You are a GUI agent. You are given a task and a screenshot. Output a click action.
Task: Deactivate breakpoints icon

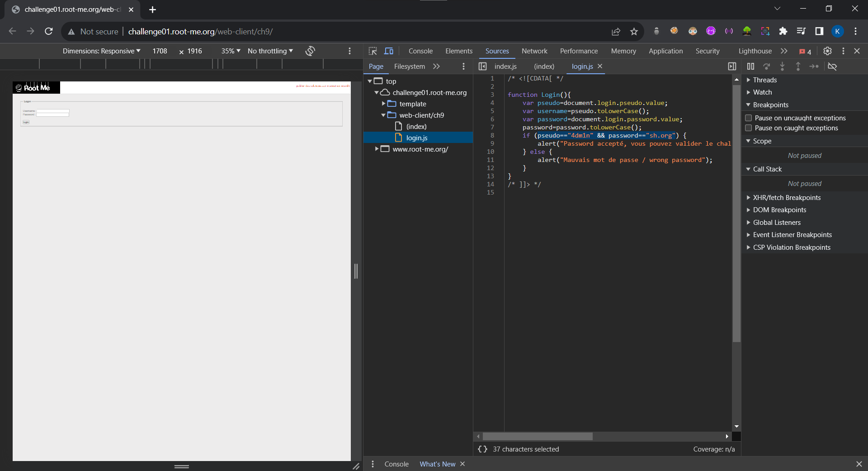(x=832, y=67)
